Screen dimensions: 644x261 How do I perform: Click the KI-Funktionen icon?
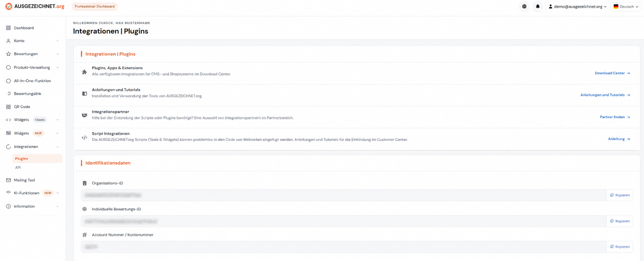click(x=8, y=193)
